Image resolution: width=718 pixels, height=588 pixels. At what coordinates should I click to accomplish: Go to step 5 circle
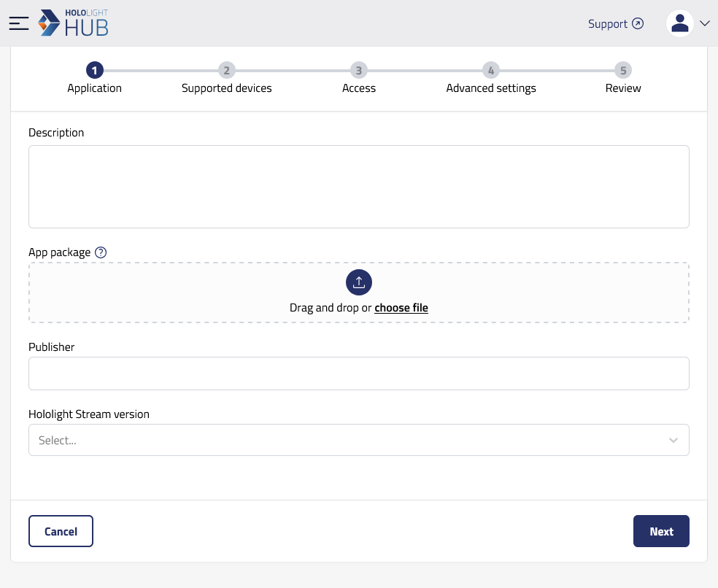tap(623, 71)
